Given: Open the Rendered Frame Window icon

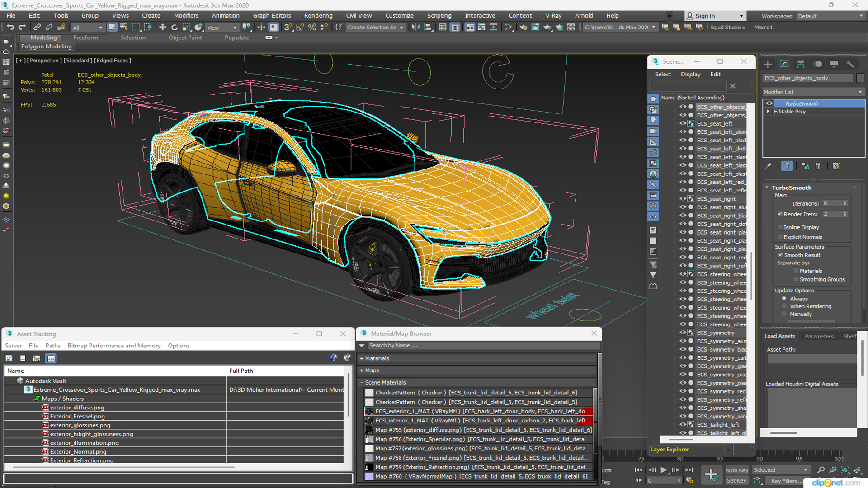Looking at the screenshot, I should tap(535, 28).
